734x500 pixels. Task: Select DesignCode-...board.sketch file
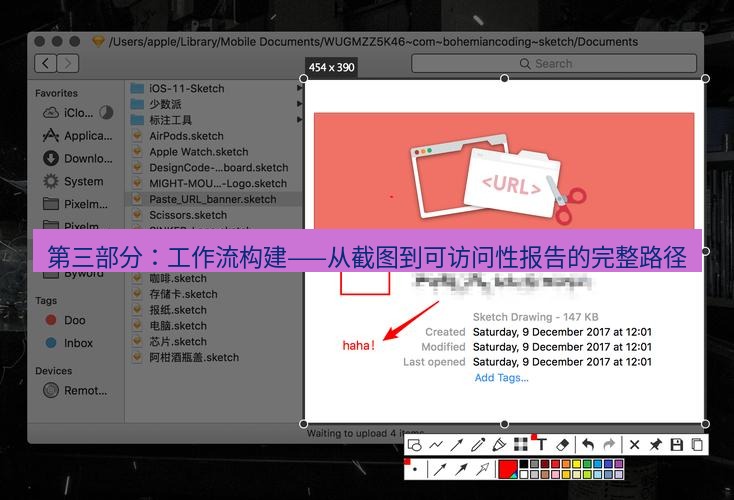pos(210,168)
